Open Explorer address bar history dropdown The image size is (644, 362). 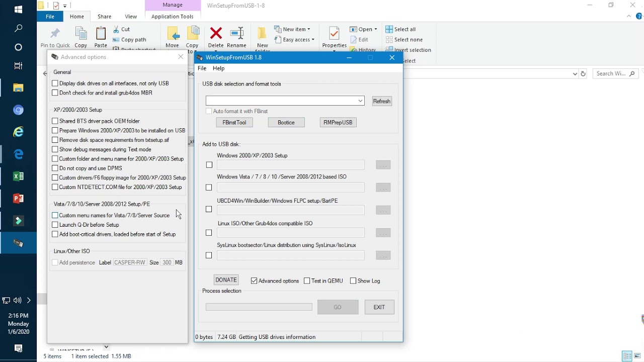point(575,73)
